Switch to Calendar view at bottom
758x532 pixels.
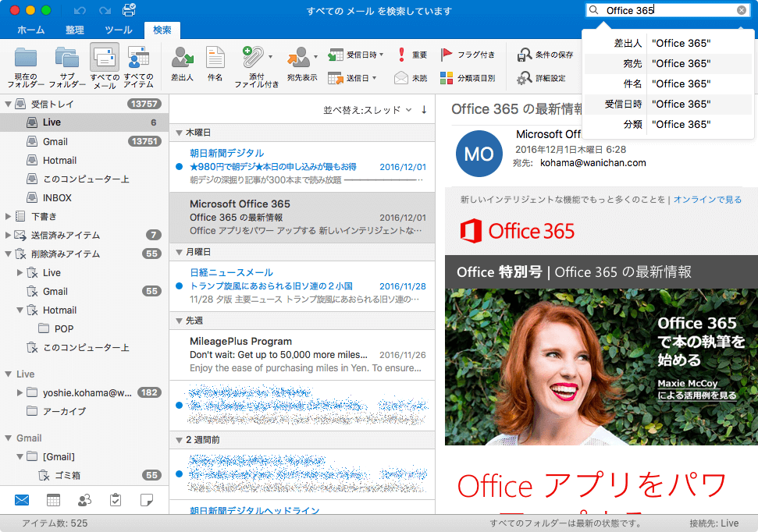click(53, 499)
